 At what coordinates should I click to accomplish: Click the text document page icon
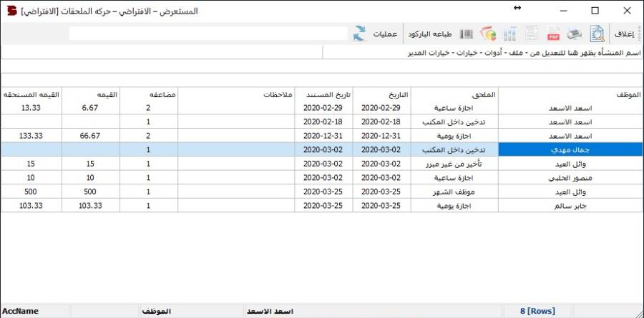tap(532, 34)
